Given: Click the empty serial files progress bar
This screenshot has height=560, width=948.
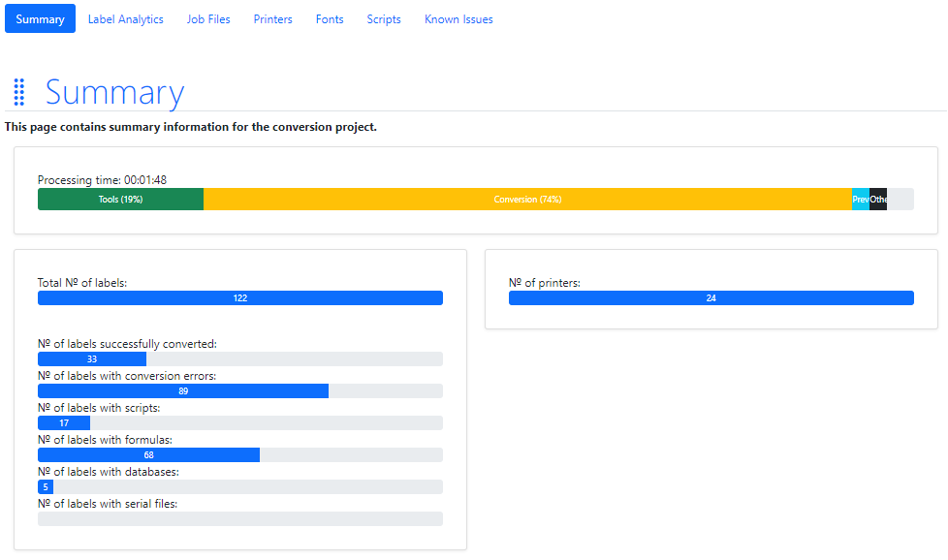Looking at the screenshot, I should [240, 519].
